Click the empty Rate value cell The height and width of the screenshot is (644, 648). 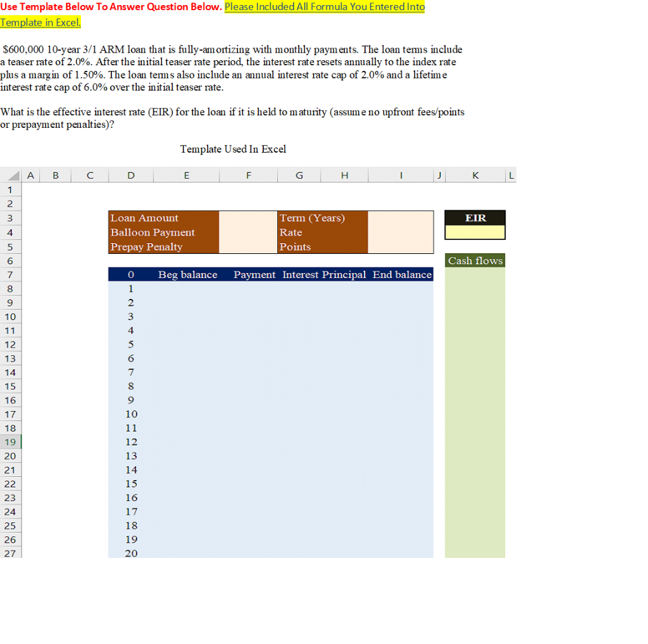click(401, 232)
